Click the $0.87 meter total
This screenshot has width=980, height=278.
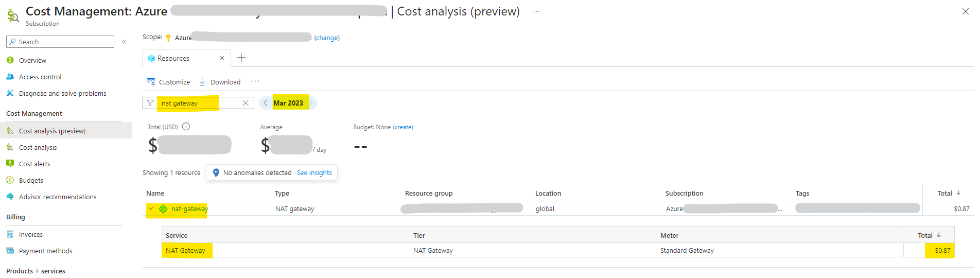pyautogui.click(x=942, y=251)
